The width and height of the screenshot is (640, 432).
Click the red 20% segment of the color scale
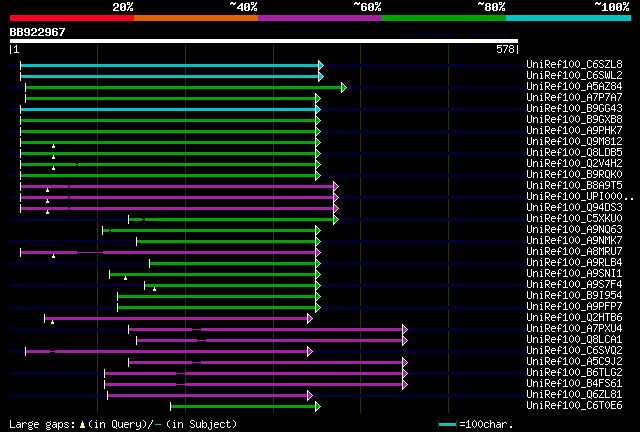72,18
